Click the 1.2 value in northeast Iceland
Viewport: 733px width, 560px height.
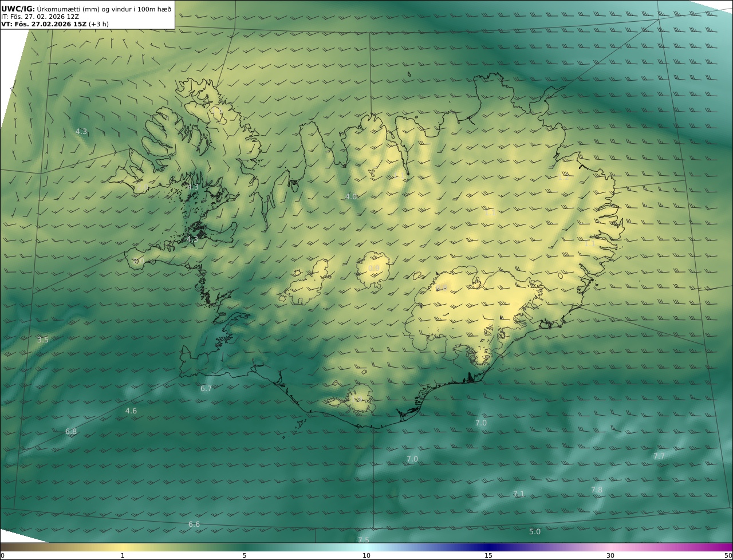pyautogui.click(x=563, y=178)
